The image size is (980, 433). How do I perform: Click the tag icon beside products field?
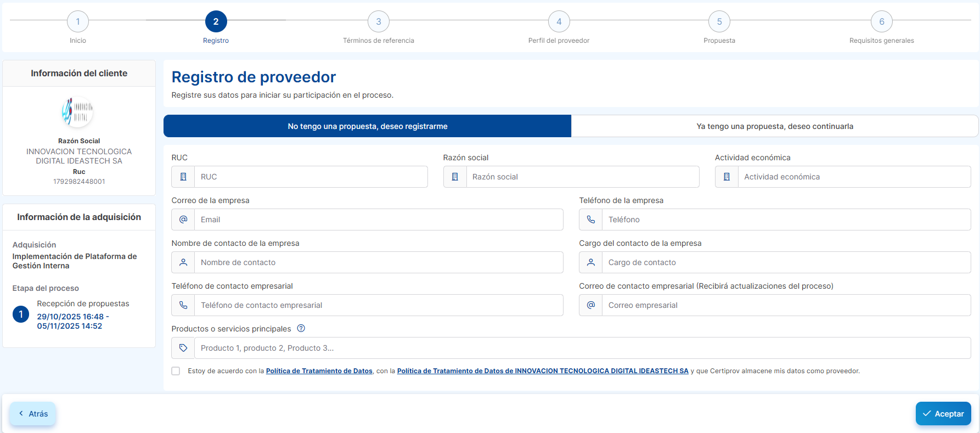click(x=183, y=348)
